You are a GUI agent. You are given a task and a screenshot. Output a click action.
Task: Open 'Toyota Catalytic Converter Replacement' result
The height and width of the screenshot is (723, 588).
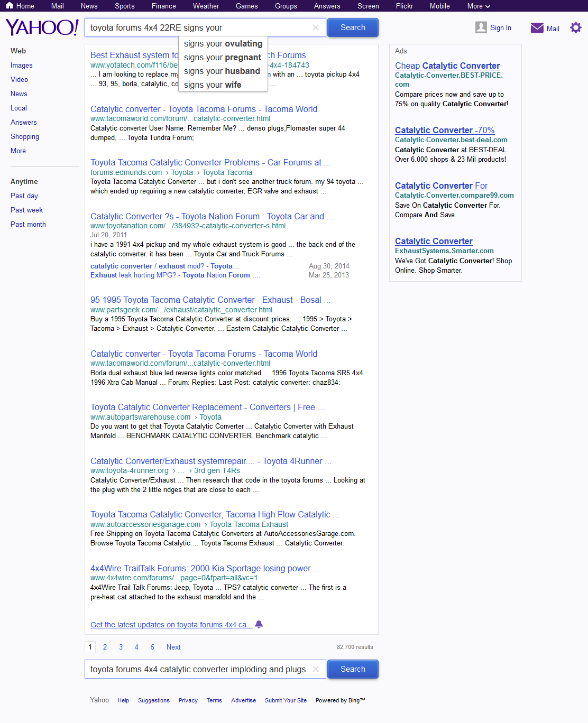coord(207,407)
